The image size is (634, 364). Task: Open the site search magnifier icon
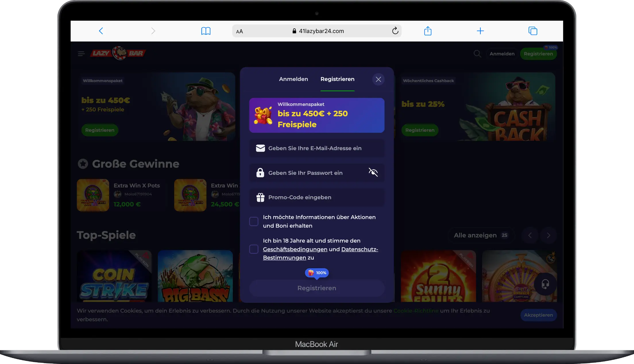click(477, 54)
